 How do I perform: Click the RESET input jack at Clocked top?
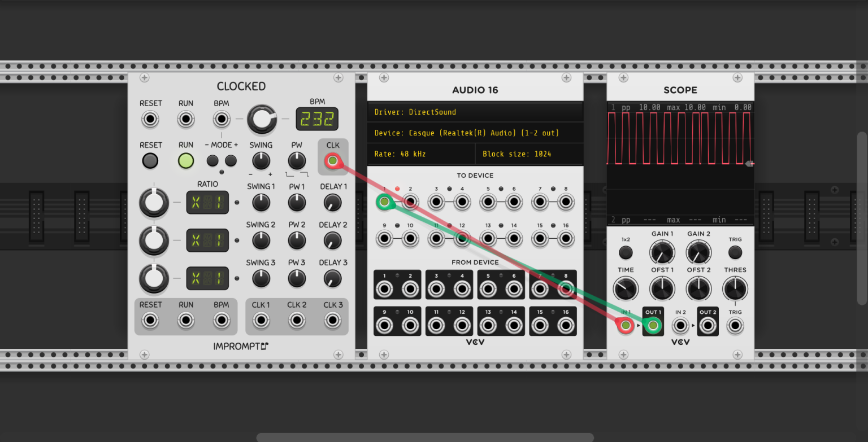[150, 120]
